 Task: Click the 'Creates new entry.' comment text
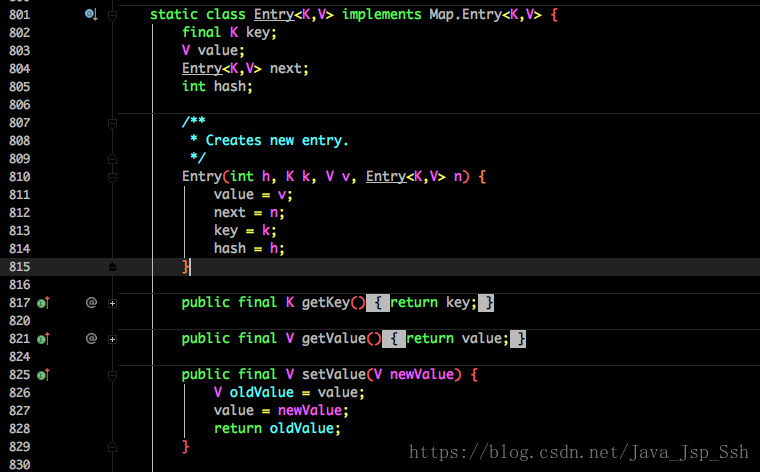click(277, 141)
